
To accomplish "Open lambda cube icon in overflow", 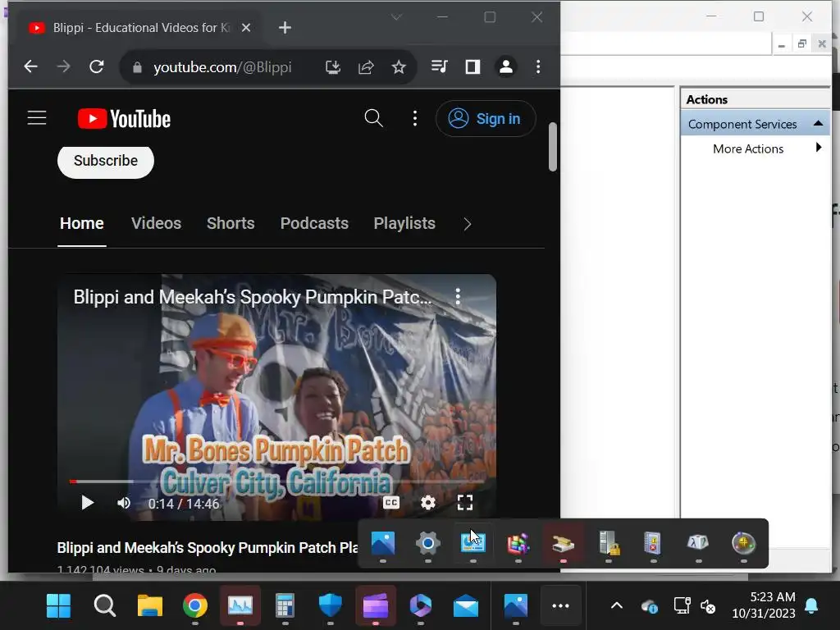I will pos(698,543).
